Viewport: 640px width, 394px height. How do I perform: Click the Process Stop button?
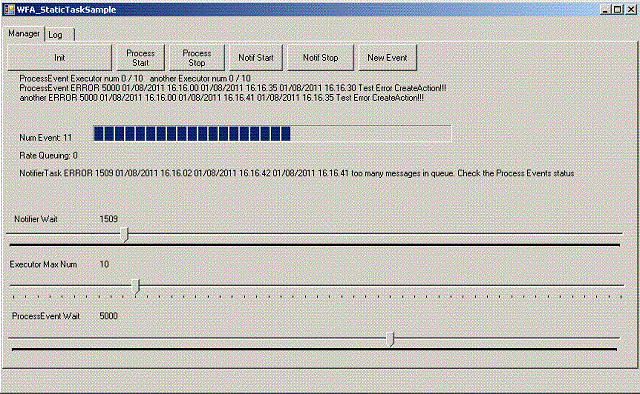pyautogui.click(x=197, y=58)
